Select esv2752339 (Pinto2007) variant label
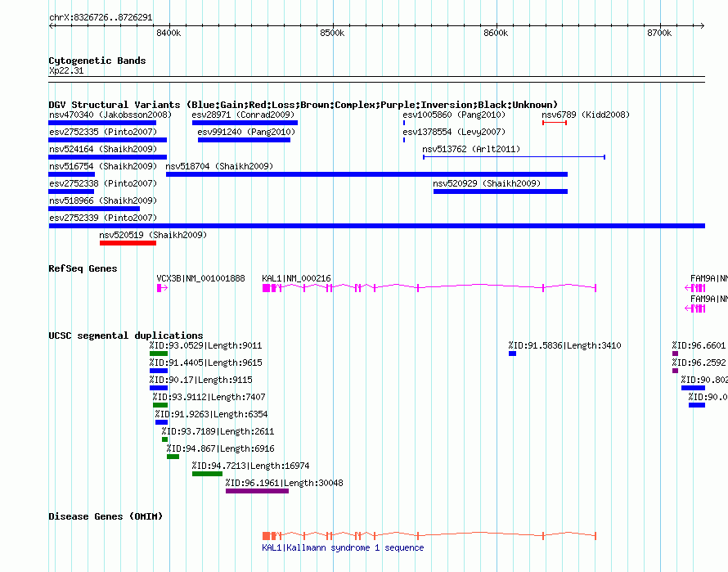The height and width of the screenshot is (572, 728). [103, 218]
